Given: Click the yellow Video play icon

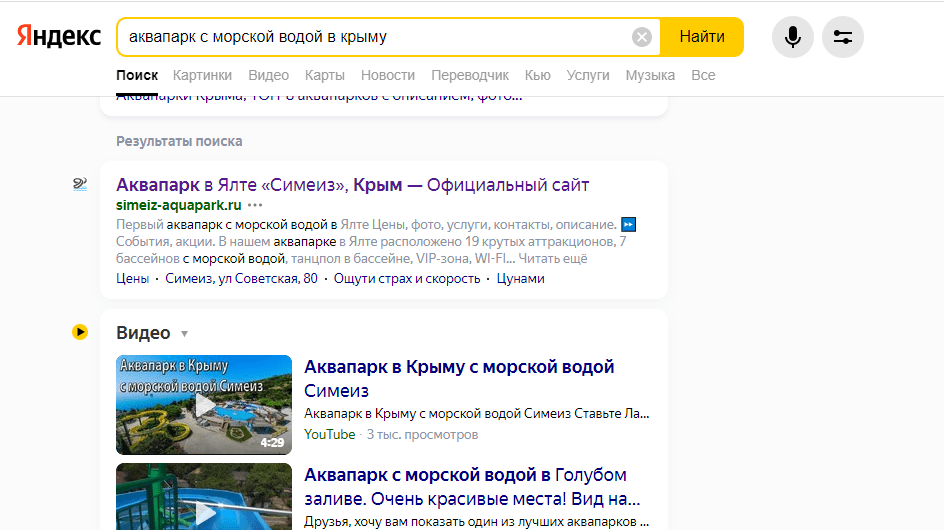Looking at the screenshot, I should (x=80, y=333).
